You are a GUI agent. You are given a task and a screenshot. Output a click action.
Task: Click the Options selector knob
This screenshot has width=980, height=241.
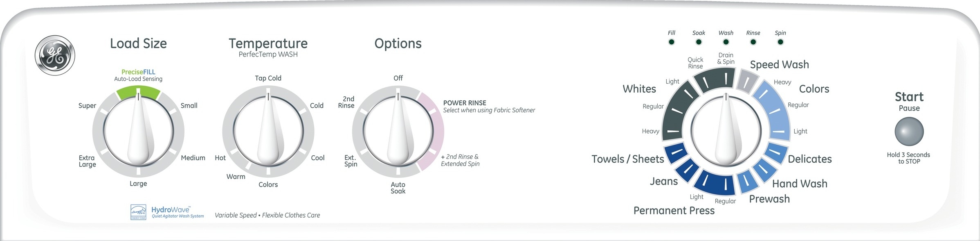pos(398,132)
